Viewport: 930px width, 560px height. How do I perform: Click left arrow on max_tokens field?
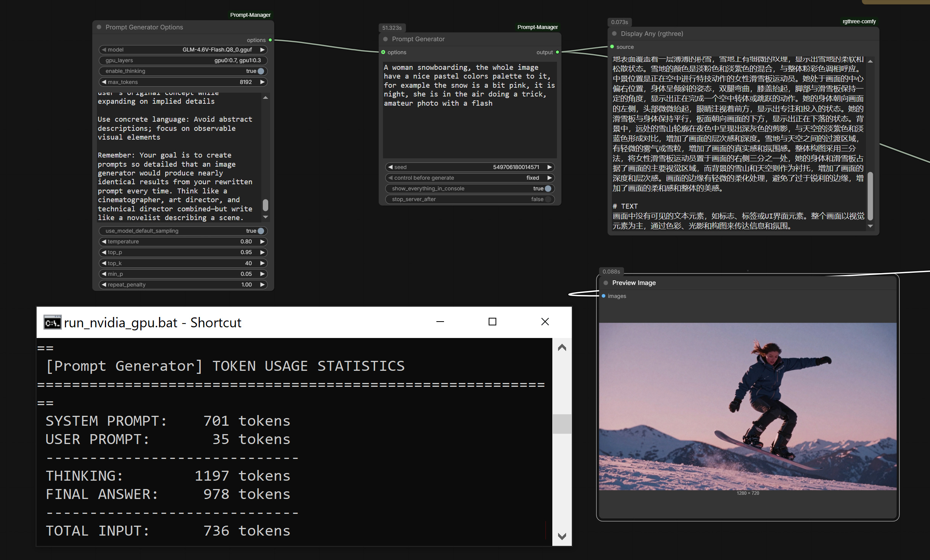pyautogui.click(x=104, y=82)
